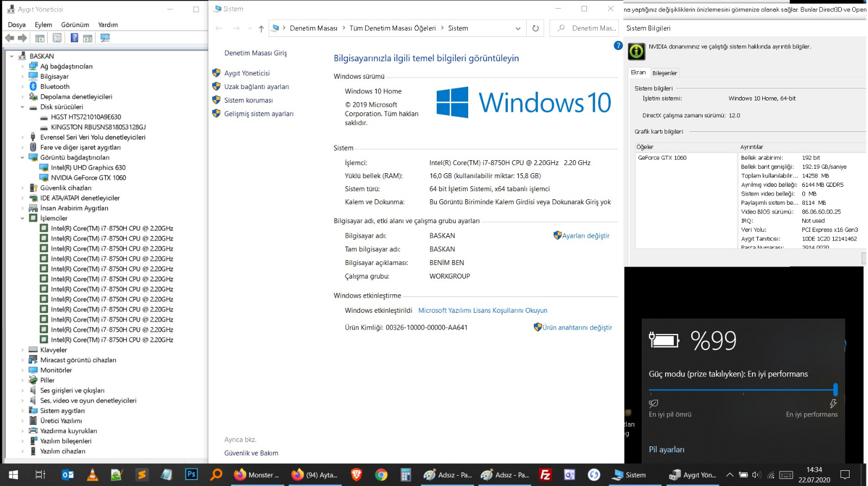Click the Back arrow in Aygıt Yöneticisi toolbar

[10, 38]
